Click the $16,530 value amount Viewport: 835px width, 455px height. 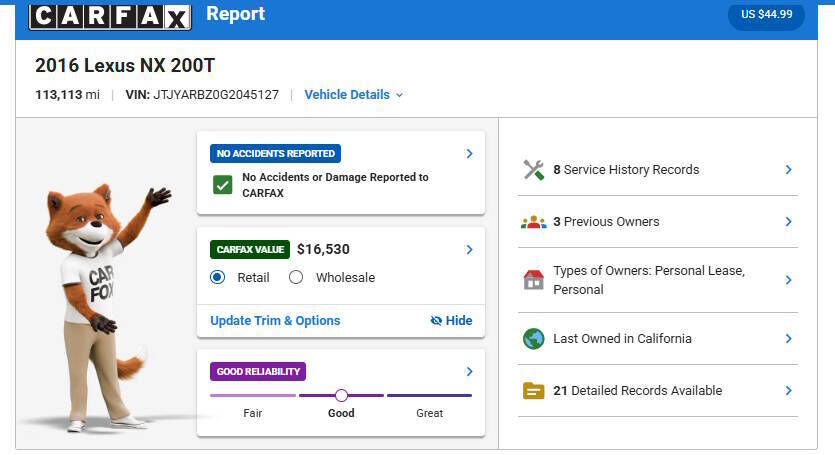click(323, 249)
